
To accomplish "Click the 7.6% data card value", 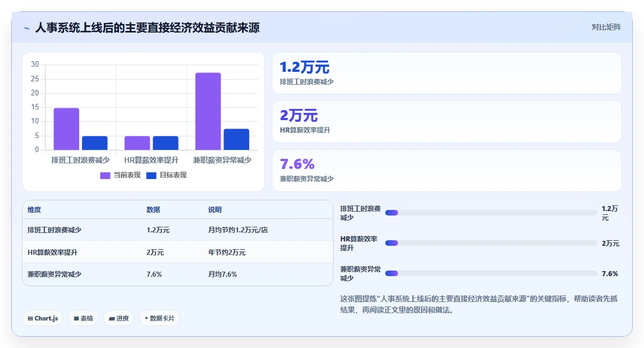I will [297, 164].
